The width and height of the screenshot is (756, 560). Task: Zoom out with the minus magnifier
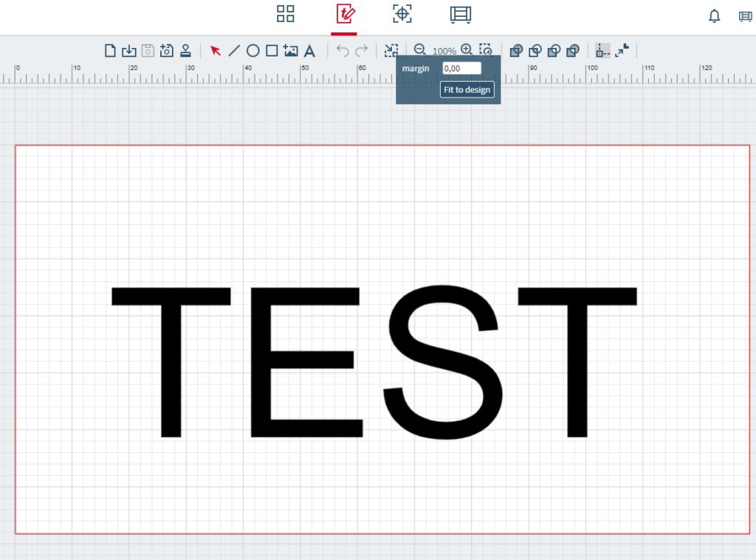click(x=419, y=50)
